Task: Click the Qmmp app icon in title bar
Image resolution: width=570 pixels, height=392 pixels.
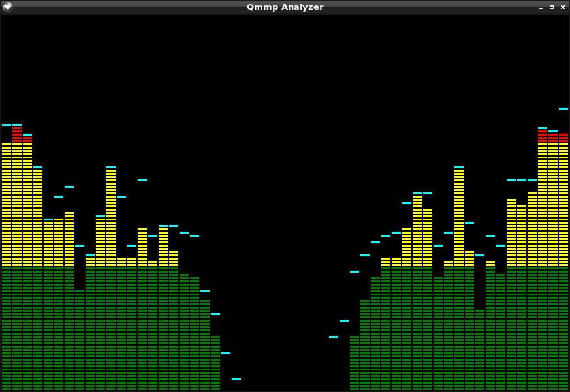Action: pos(7,7)
